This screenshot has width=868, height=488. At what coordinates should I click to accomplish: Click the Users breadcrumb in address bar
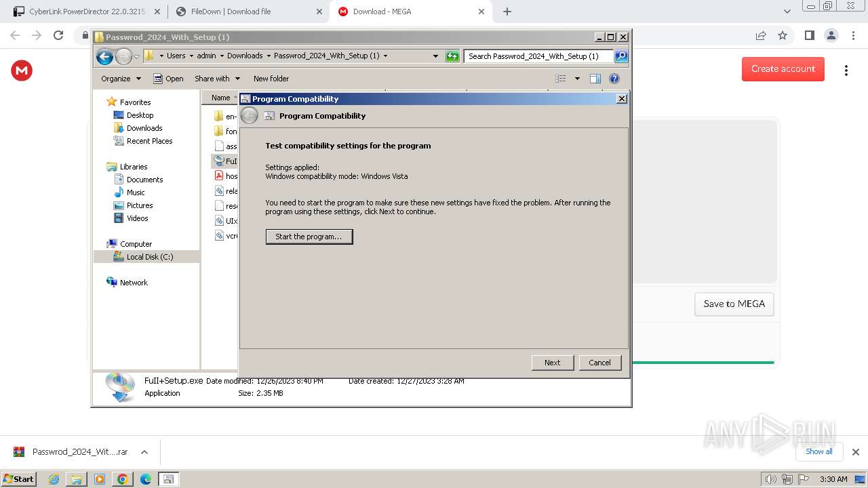tap(176, 56)
